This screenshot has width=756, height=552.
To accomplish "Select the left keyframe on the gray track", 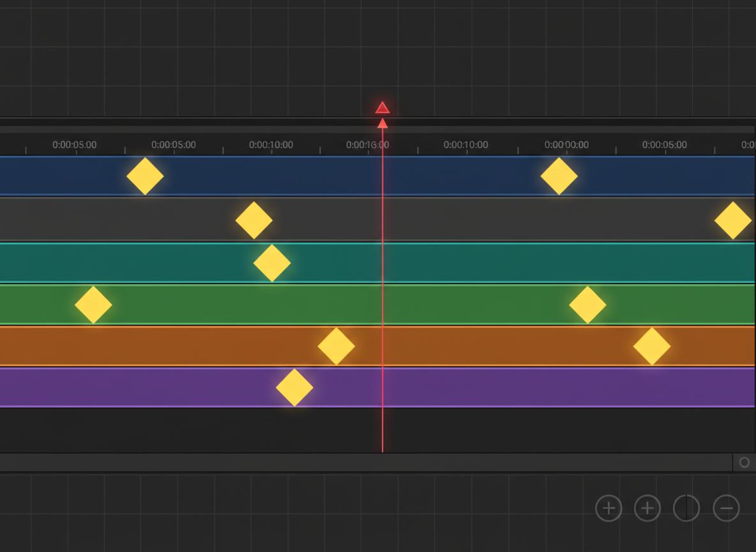I will coord(254,220).
